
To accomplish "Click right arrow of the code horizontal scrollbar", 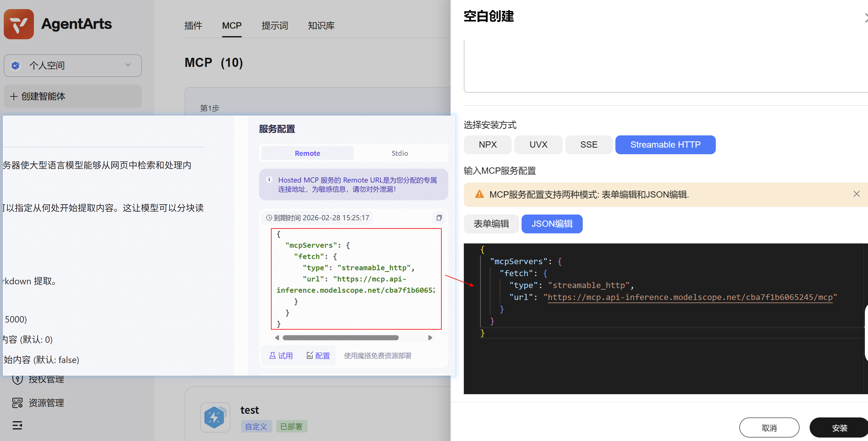I will click(430, 337).
